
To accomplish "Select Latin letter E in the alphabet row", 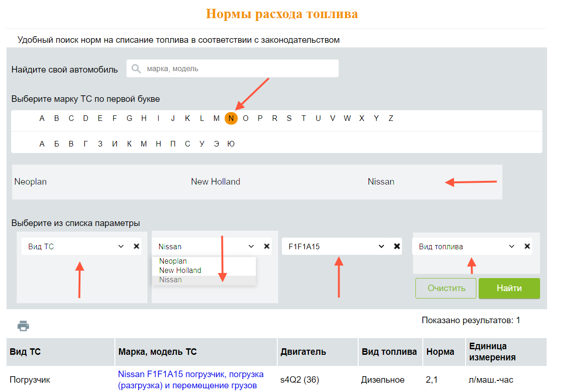I will 100,119.
